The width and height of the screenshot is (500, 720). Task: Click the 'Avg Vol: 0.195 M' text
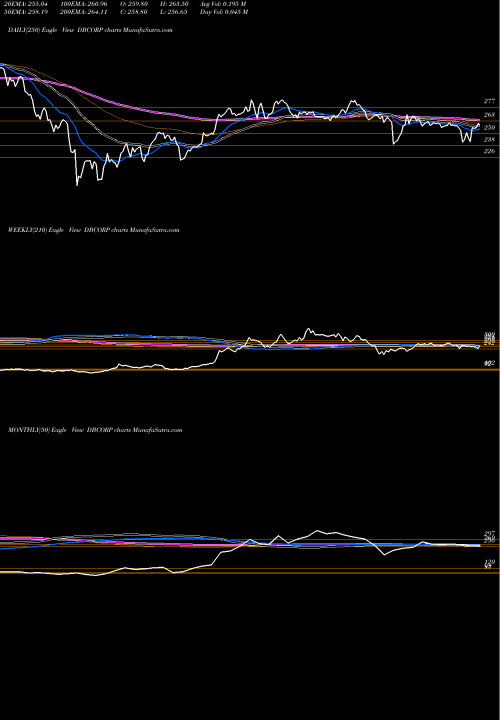[224, 4]
